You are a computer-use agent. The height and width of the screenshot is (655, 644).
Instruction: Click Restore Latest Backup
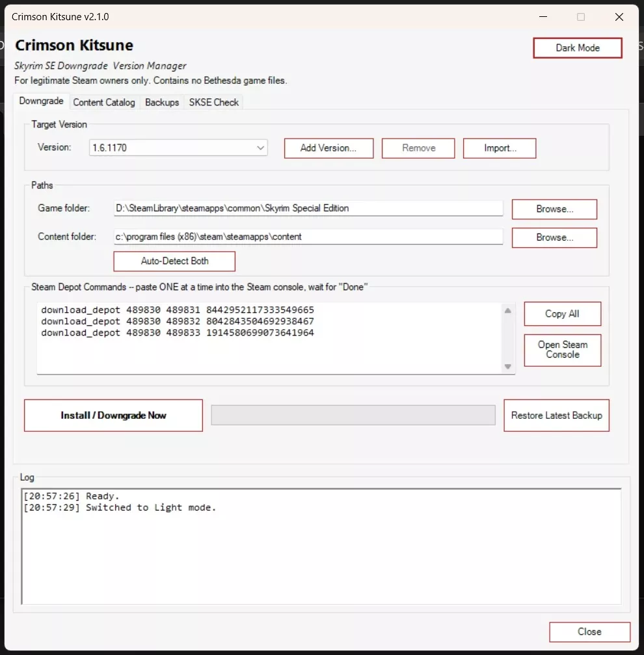[x=556, y=415]
